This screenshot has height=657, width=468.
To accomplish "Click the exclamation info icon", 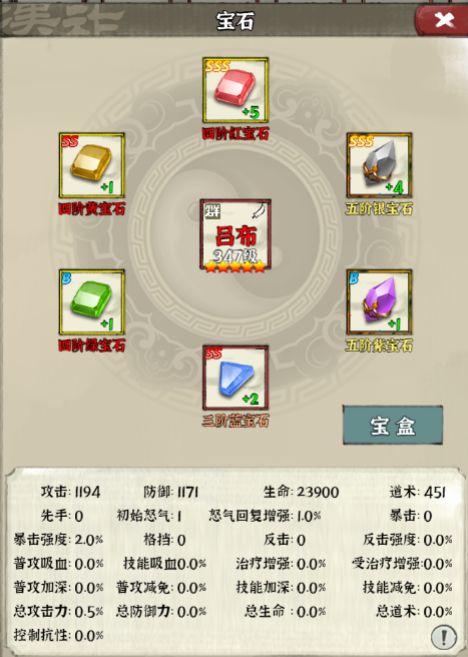I will point(444,636).
